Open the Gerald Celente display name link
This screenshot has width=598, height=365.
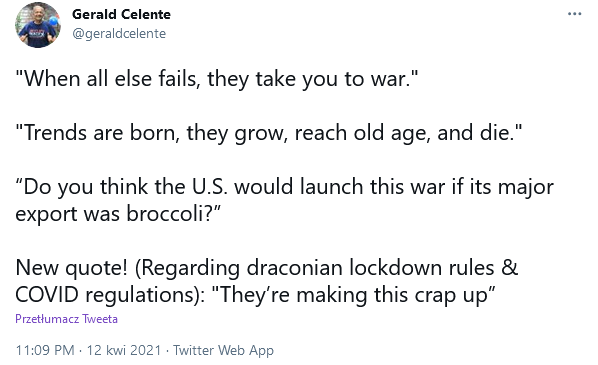tap(121, 14)
